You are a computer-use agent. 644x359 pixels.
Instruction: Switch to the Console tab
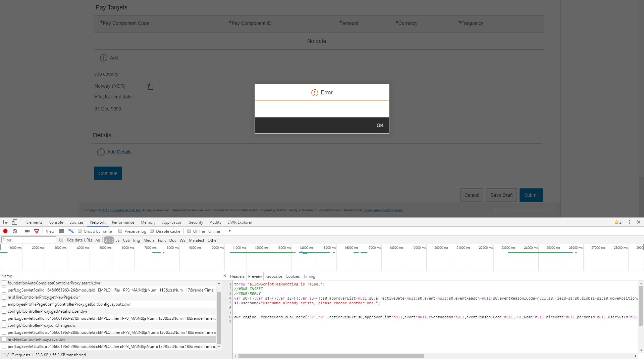(x=56, y=222)
